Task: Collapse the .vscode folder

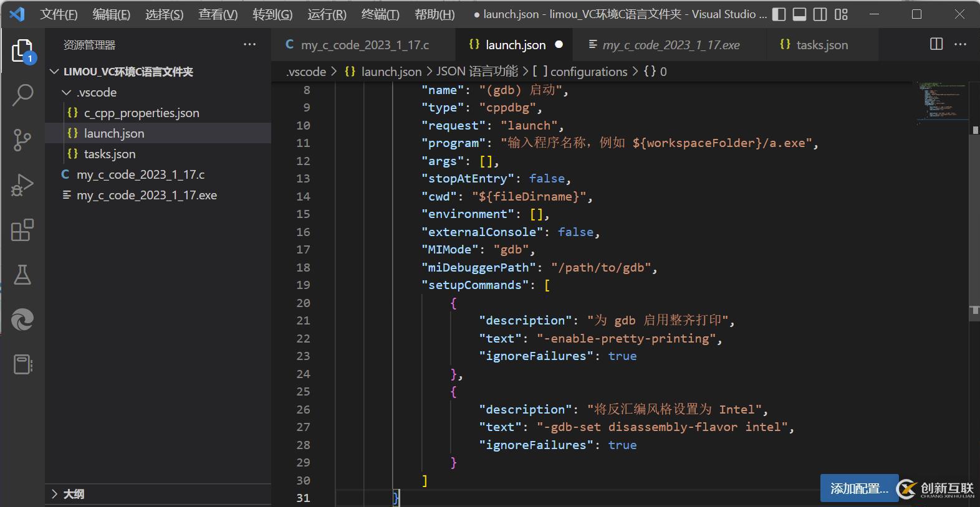Action: (x=67, y=92)
